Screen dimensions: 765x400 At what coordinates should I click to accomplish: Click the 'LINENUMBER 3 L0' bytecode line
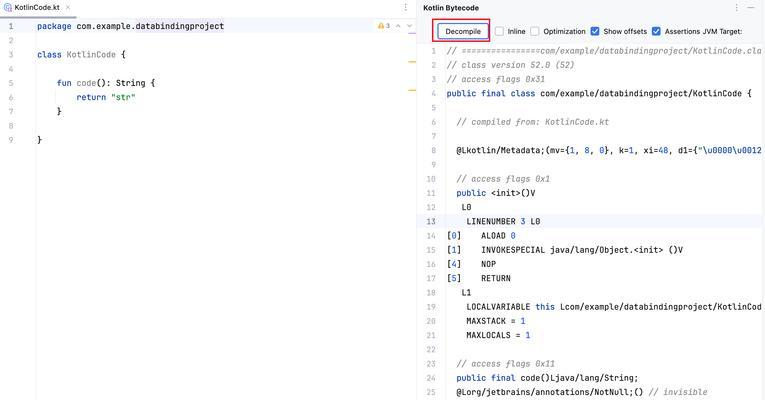(503, 221)
